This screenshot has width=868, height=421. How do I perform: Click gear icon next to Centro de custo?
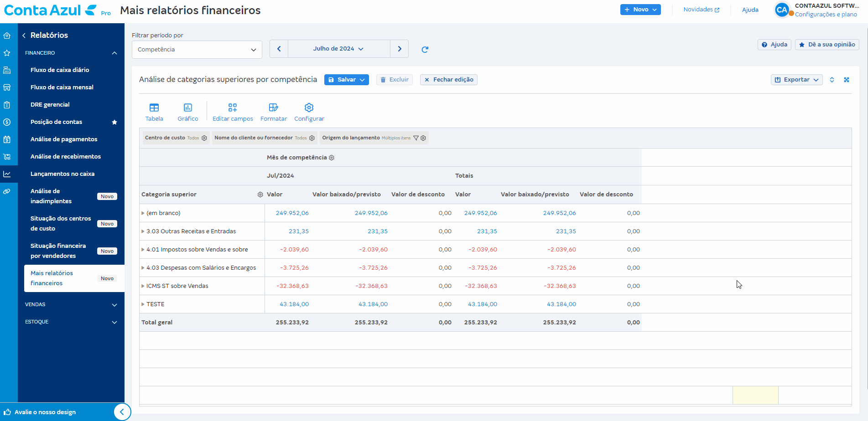click(x=204, y=138)
